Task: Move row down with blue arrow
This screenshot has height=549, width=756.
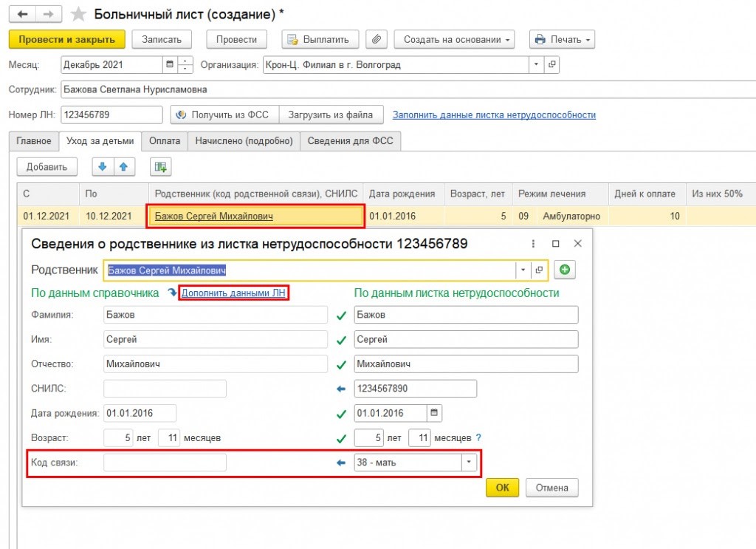Action: click(103, 167)
